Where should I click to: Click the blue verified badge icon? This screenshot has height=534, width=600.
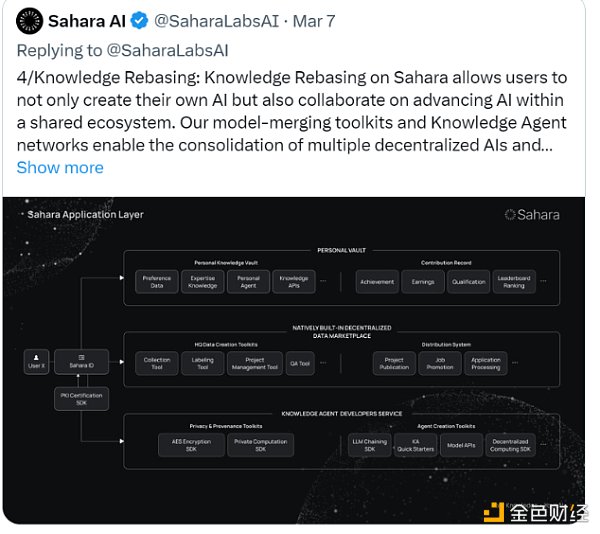click(139, 21)
